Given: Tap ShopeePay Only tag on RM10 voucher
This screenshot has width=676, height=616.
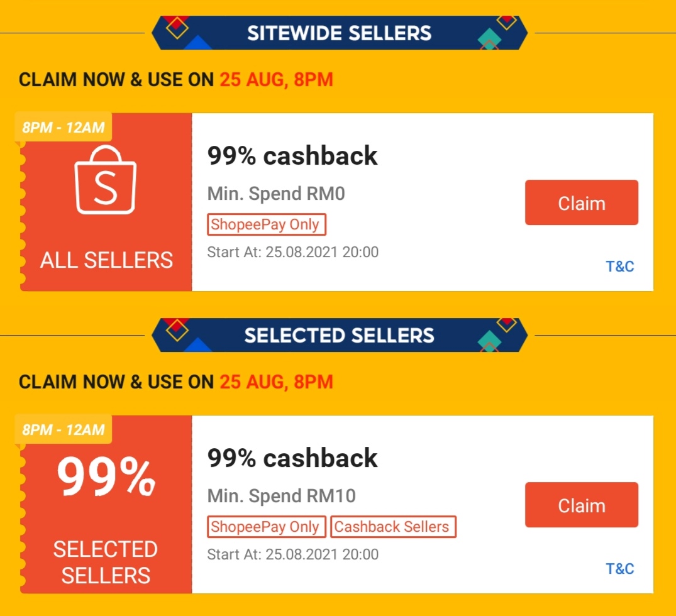Looking at the screenshot, I should [266, 527].
